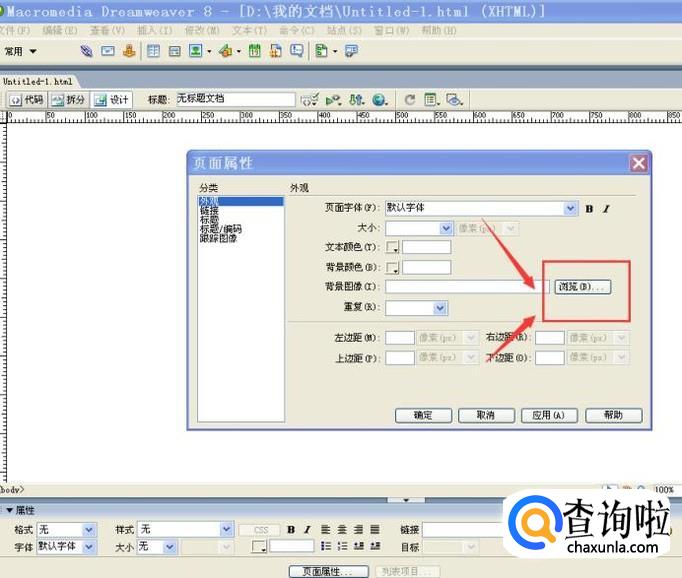Open the 修改(M) menu
Screen dimensions: 682x578
click(x=202, y=30)
